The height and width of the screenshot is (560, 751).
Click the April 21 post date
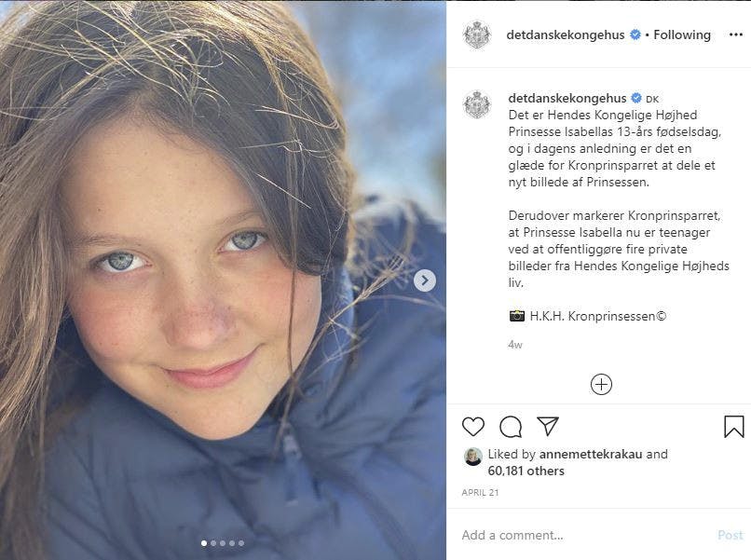coord(480,492)
